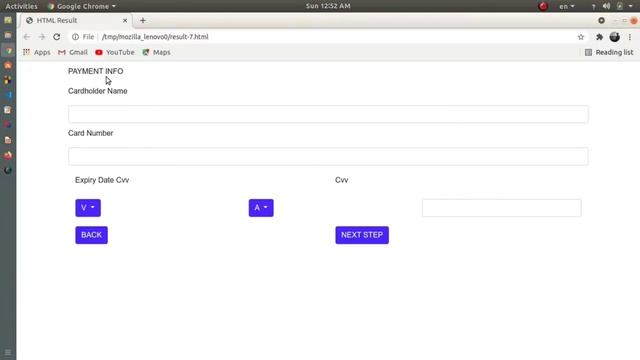Bookmark this page with the star icon
Image resolution: width=640 pixels, height=360 pixels.
581,37
